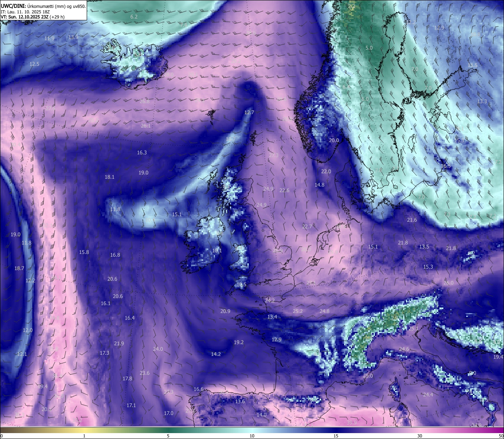This screenshot has height=439, width=504.
Task: Click the 17.8 value in the Atlantic
Action: tap(127, 378)
